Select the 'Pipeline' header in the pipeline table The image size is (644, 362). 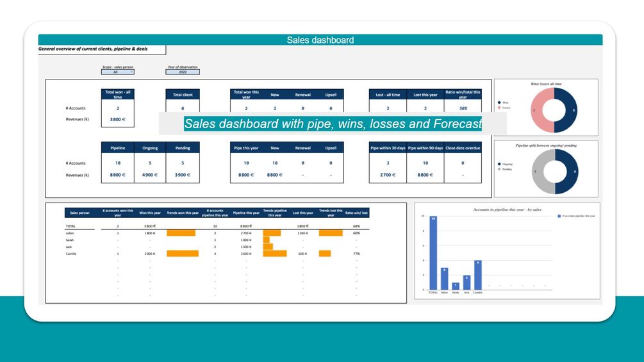point(118,148)
